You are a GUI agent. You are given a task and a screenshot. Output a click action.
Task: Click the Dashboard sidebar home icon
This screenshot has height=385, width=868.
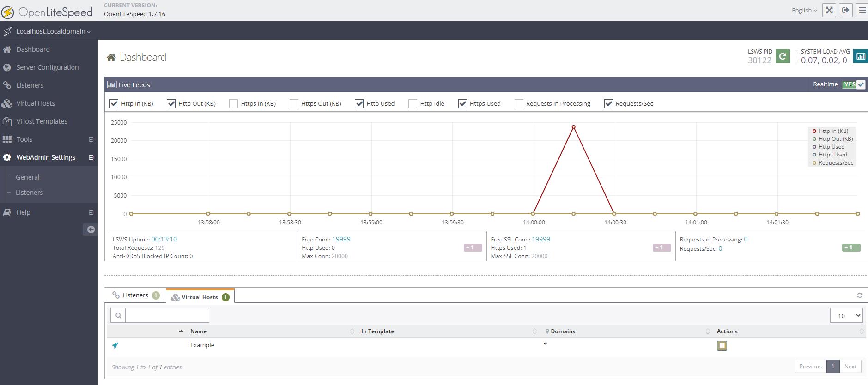[7, 49]
